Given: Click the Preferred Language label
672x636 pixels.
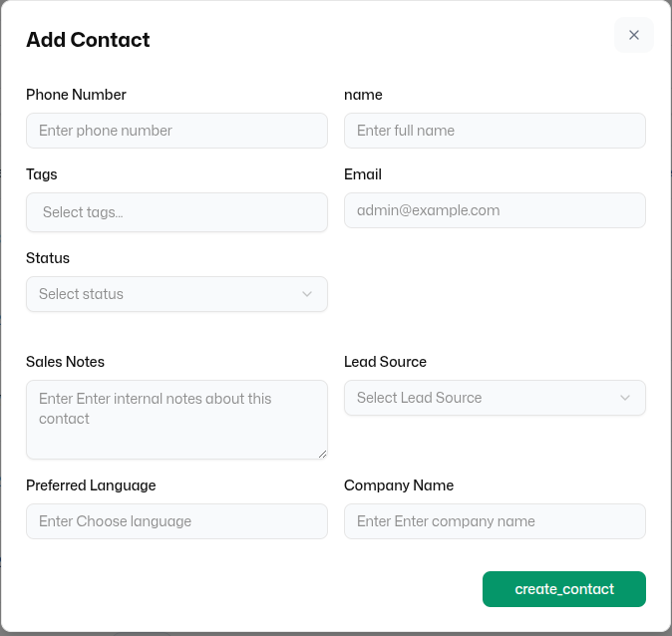Looking at the screenshot, I should pos(91,485).
